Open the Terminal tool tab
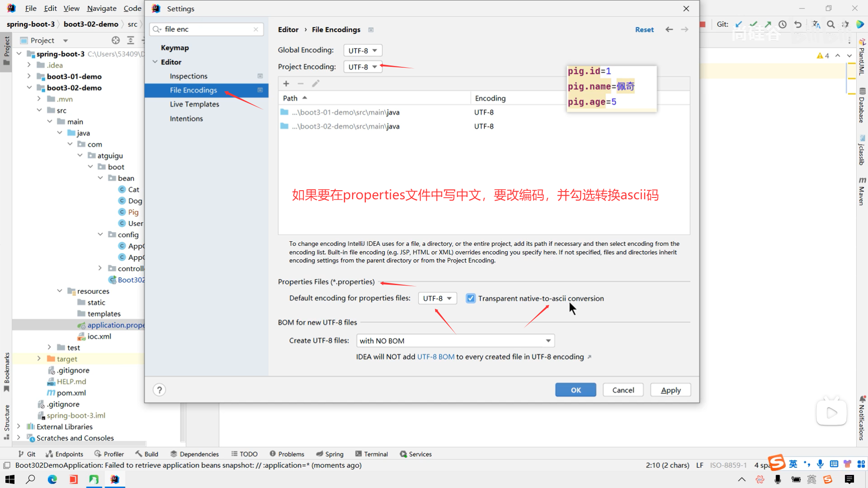 [x=372, y=454]
